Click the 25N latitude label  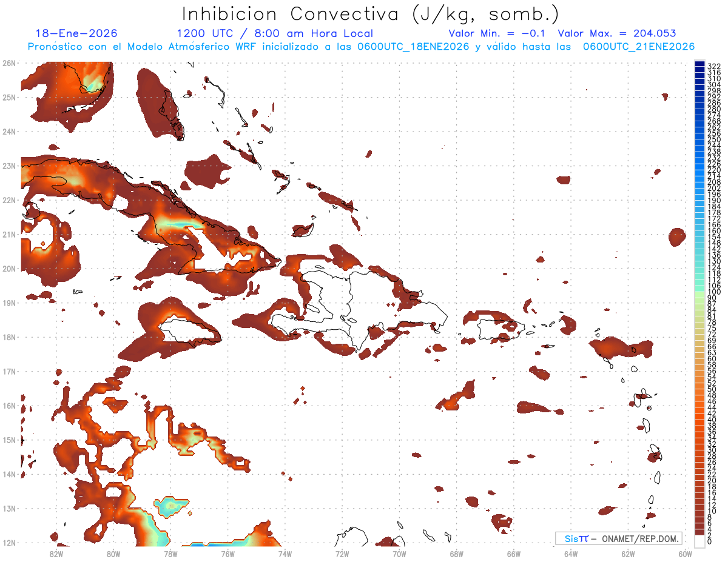(x=9, y=97)
